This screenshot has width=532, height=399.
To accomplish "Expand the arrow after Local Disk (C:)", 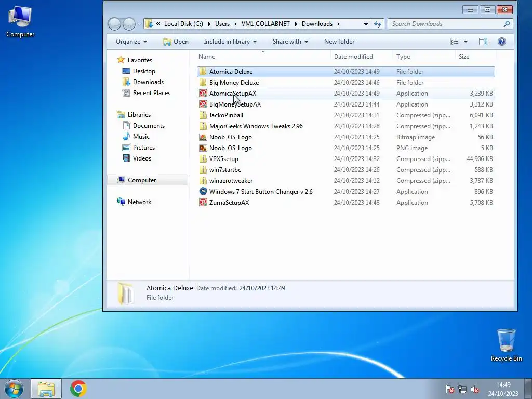I will point(208,24).
